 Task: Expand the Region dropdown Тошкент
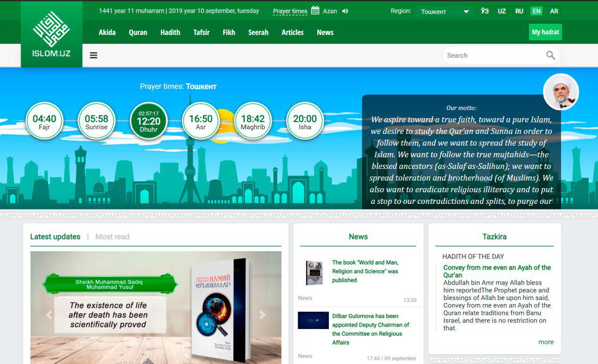click(x=444, y=12)
